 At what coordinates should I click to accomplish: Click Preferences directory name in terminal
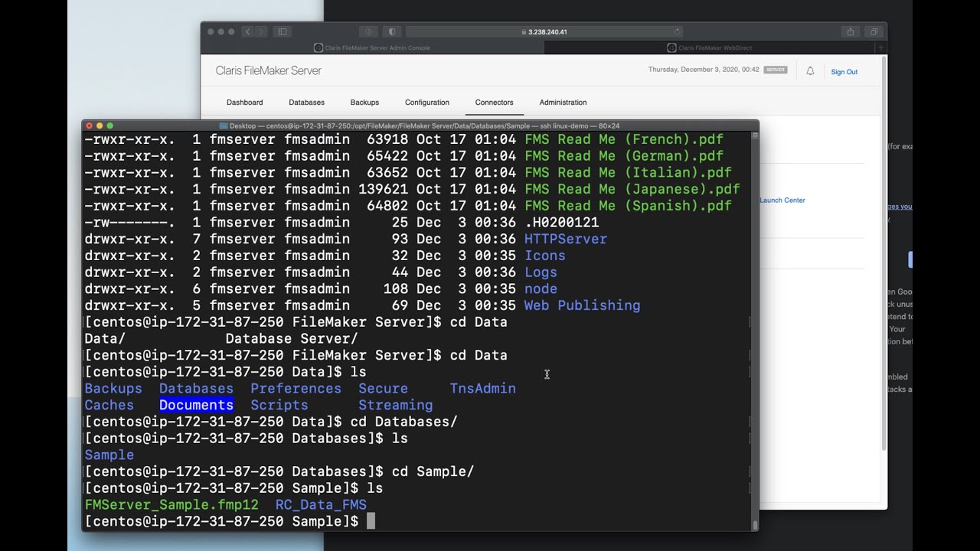[x=296, y=389]
